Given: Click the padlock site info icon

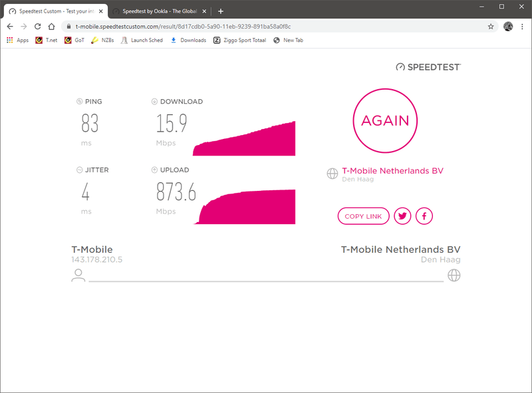Looking at the screenshot, I should click(69, 27).
